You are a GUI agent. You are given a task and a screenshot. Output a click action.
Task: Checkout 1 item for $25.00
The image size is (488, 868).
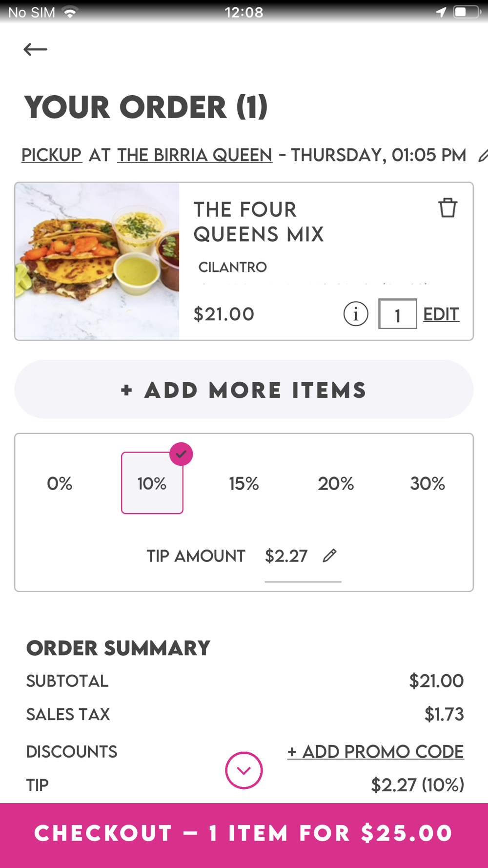coord(244,834)
